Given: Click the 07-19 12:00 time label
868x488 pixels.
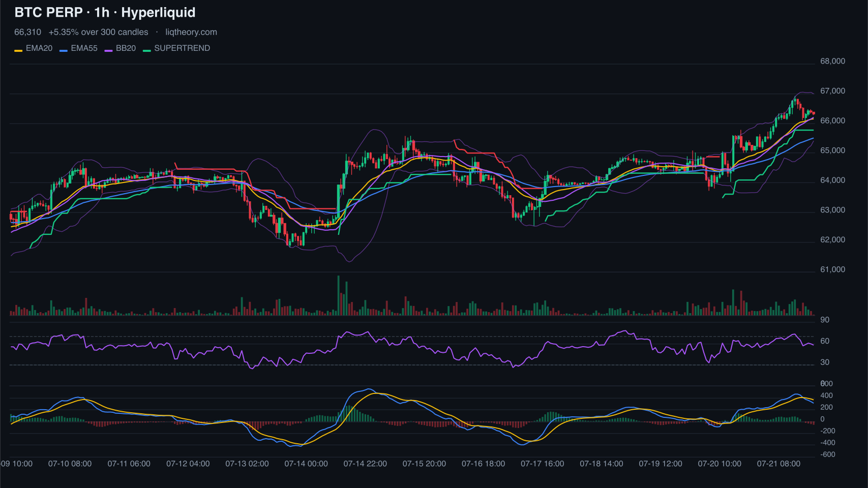Looking at the screenshot, I should point(661,464).
